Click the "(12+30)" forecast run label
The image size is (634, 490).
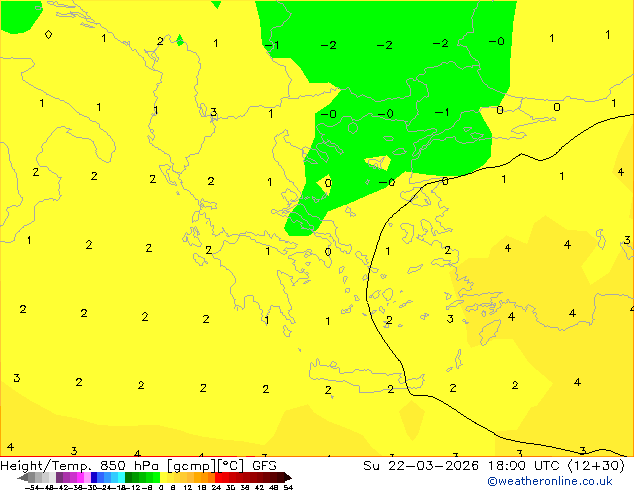point(596,466)
